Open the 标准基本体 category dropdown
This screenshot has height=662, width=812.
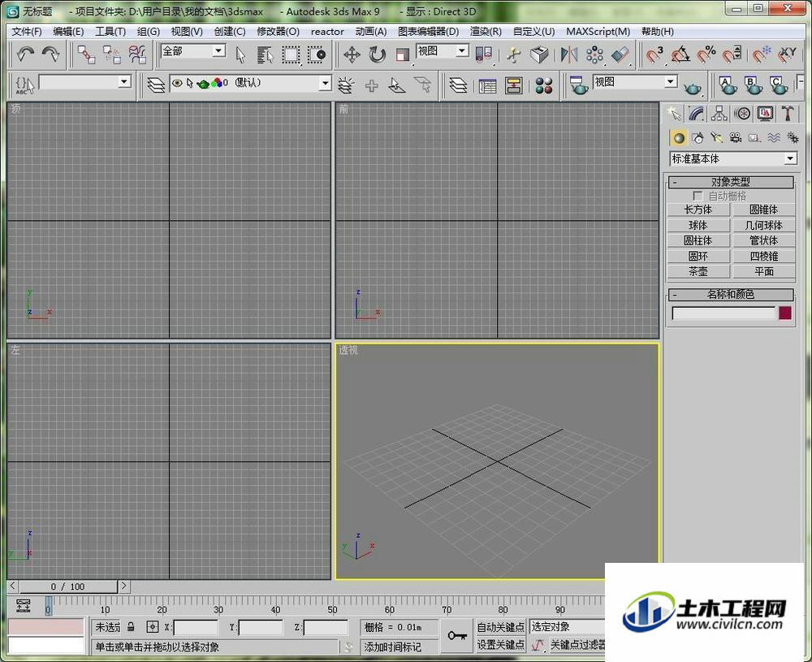pyautogui.click(x=790, y=158)
